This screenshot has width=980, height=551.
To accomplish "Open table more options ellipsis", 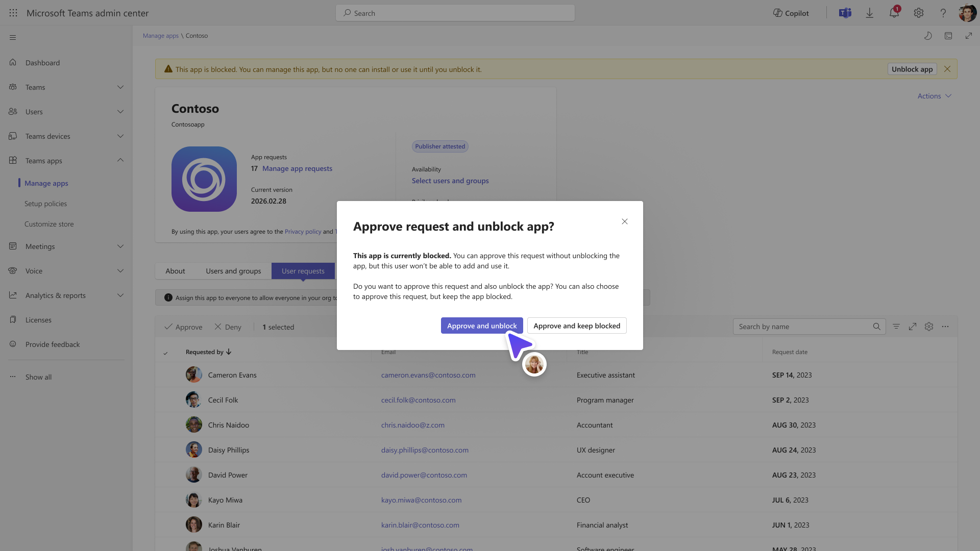I will (x=945, y=327).
